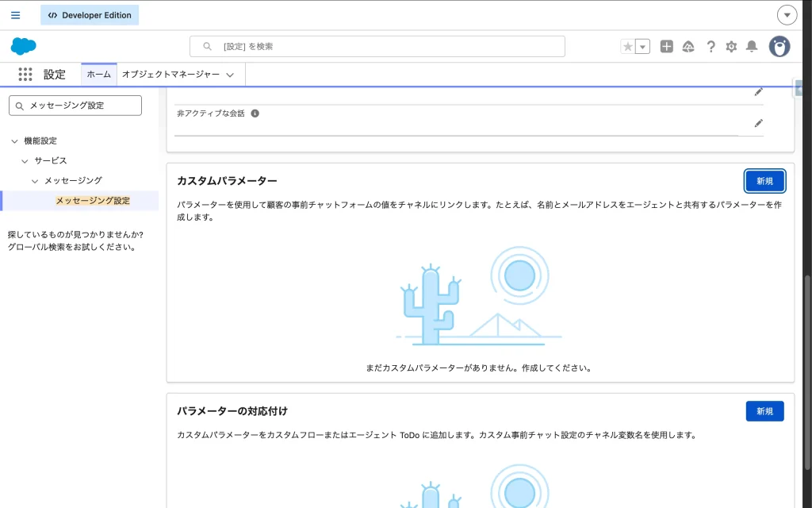This screenshot has width=812, height=508.
Task: Select メッセージング設定 in the sidebar tree
Action: click(x=93, y=201)
